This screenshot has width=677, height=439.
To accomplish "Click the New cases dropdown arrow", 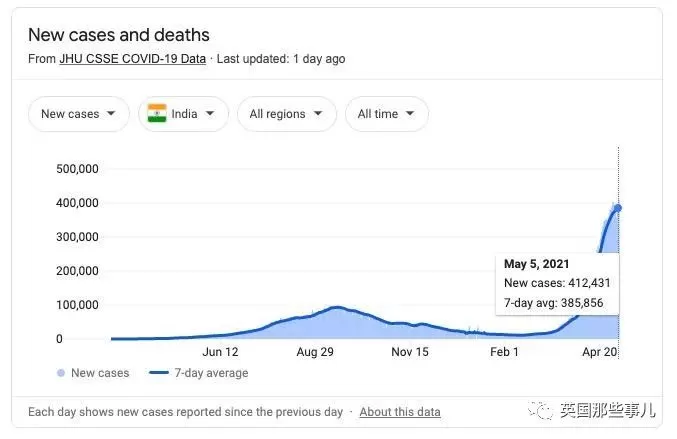I will pyautogui.click(x=111, y=114).
